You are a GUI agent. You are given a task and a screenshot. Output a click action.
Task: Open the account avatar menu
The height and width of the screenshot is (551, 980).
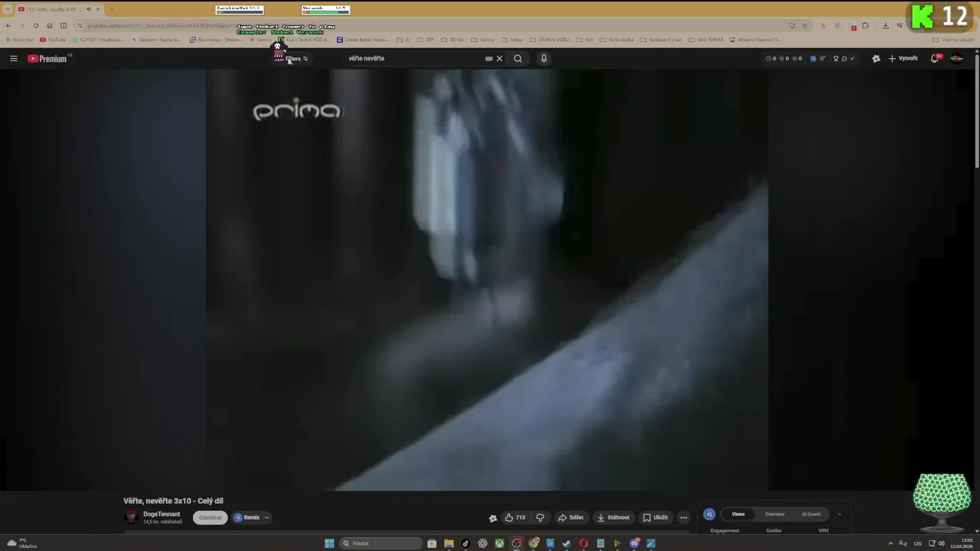[x=956, y=58]
